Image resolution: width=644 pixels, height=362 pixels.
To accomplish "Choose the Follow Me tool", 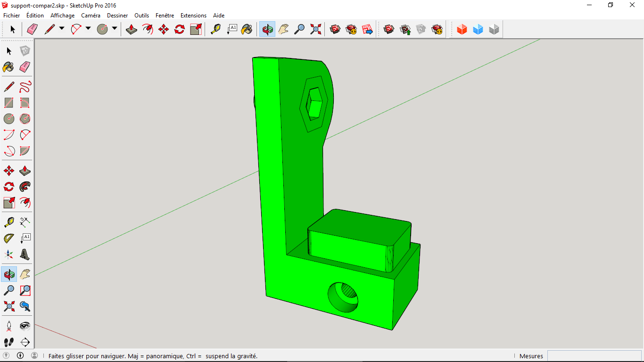I will click(25, 187).
